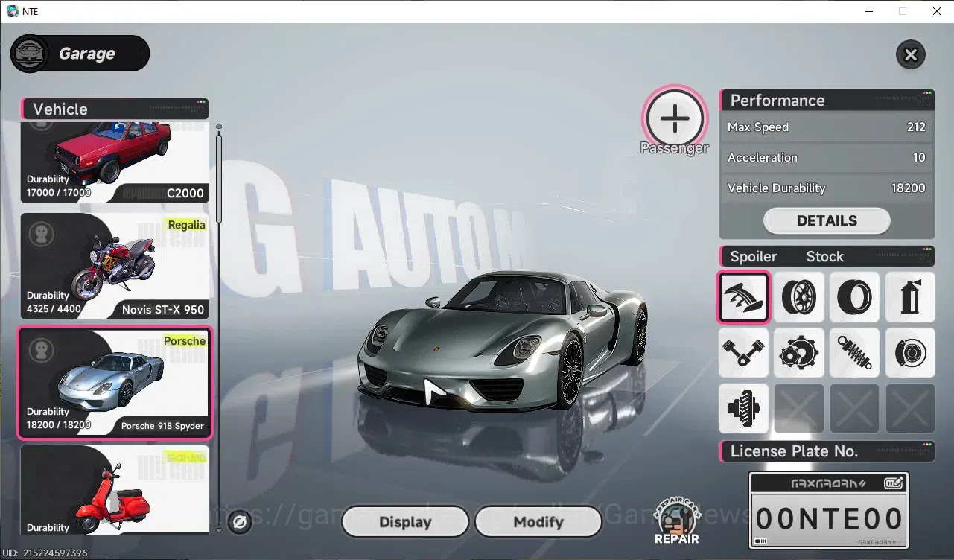Screen dimensions: 954x560
Task: Click the Vehicle panel header
Action: tap(115, 109)
